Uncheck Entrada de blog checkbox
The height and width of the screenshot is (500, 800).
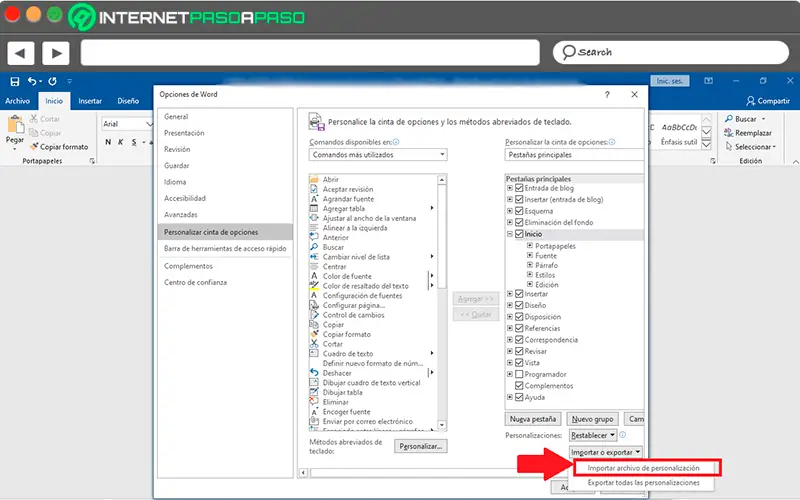[x=519, y=188]
